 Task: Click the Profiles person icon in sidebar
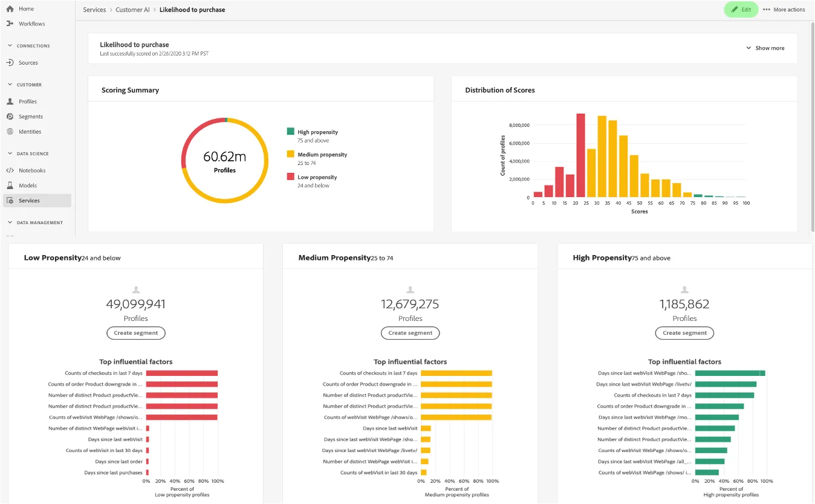pos(10,102)
